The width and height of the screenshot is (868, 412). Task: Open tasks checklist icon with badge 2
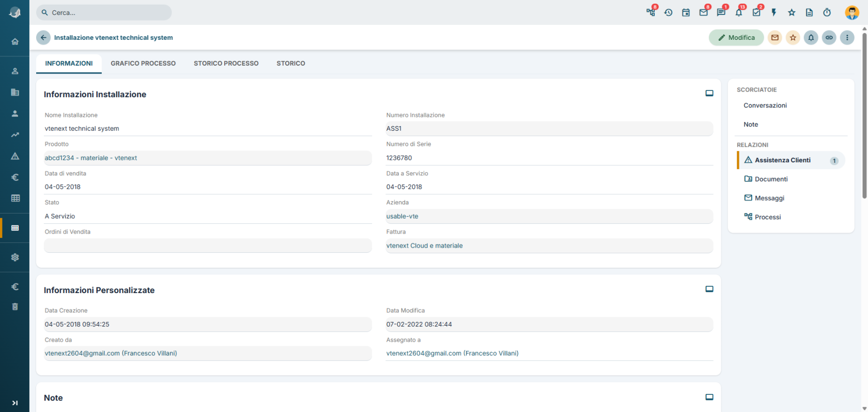[x=756, y=12]
